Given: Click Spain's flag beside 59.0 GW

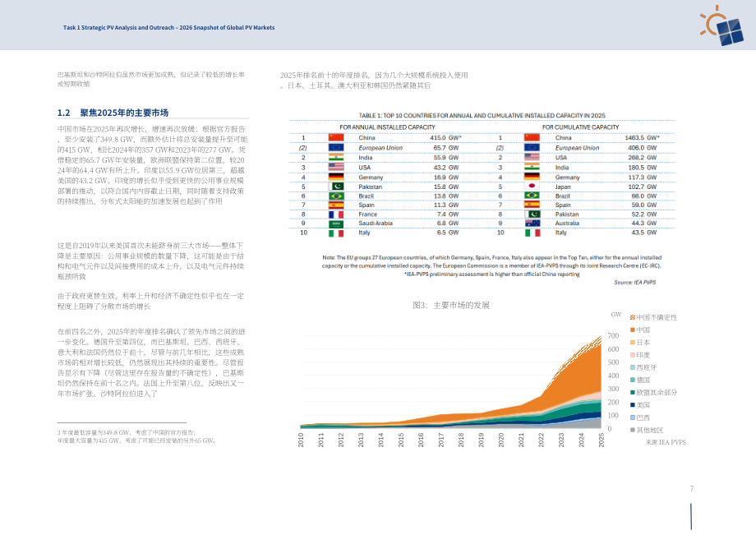Looking at the screenshot, I should tap(532, 205).
